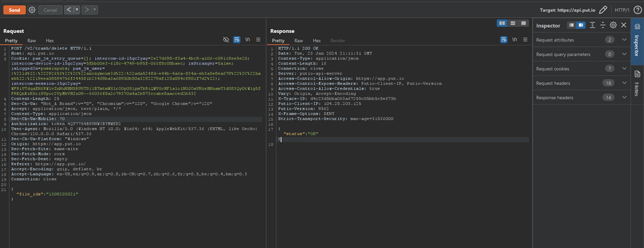Open the Request pane hamburger menu

(258, 40)
